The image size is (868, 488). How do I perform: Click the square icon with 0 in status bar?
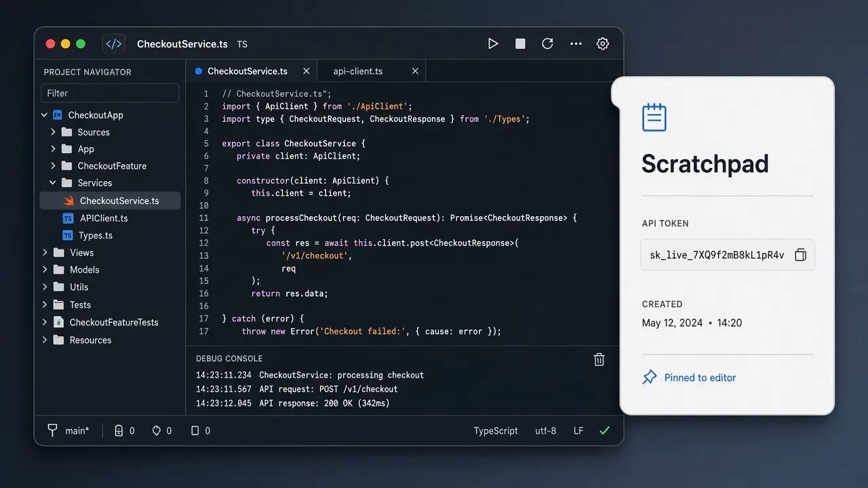click(x=195, y=430)
